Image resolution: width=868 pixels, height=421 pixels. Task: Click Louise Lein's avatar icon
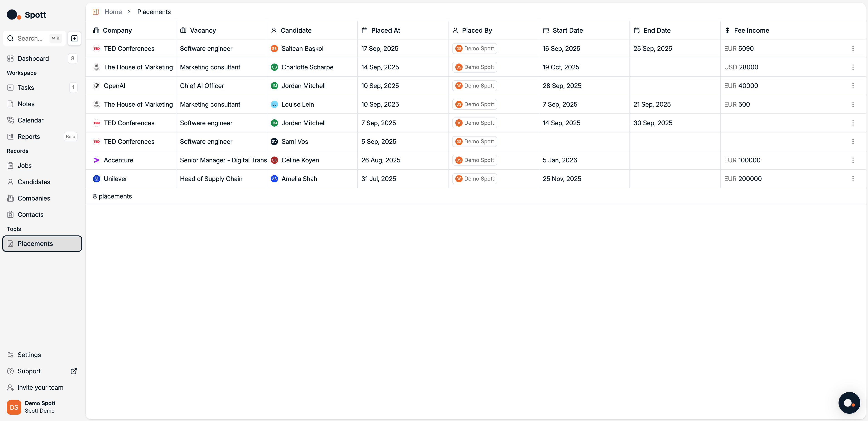(274, 105)
